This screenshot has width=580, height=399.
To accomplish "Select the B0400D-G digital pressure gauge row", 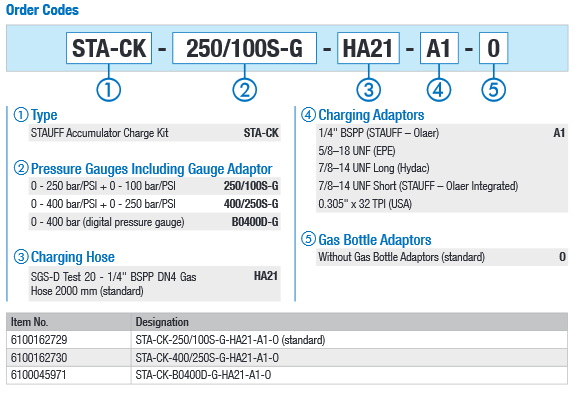I will [155, 222].
